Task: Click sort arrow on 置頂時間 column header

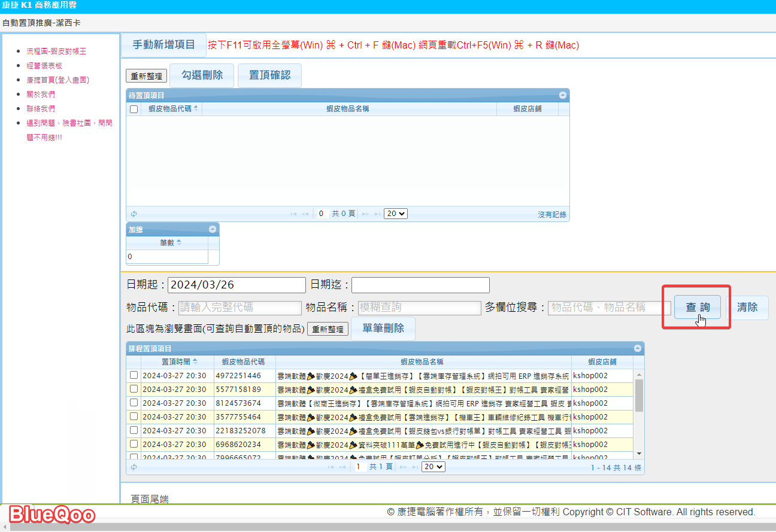Action: pyautogui.click(x=195, y=361)
